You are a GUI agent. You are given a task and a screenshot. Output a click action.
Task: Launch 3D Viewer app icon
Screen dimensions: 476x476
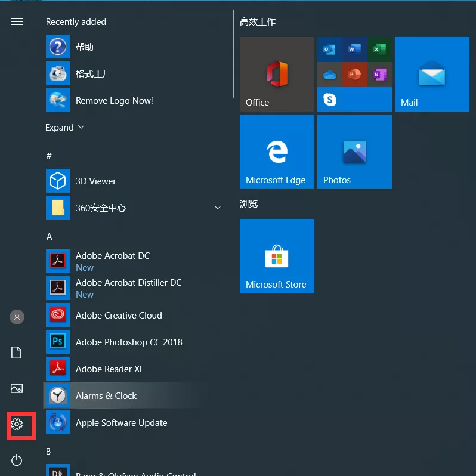[x=58, y=181]
